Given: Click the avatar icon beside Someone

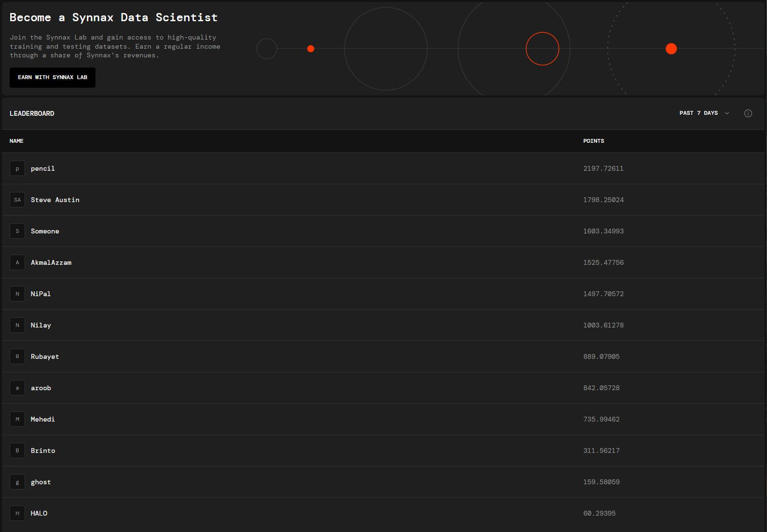Looking at the screenshot, I should [17, 231].
